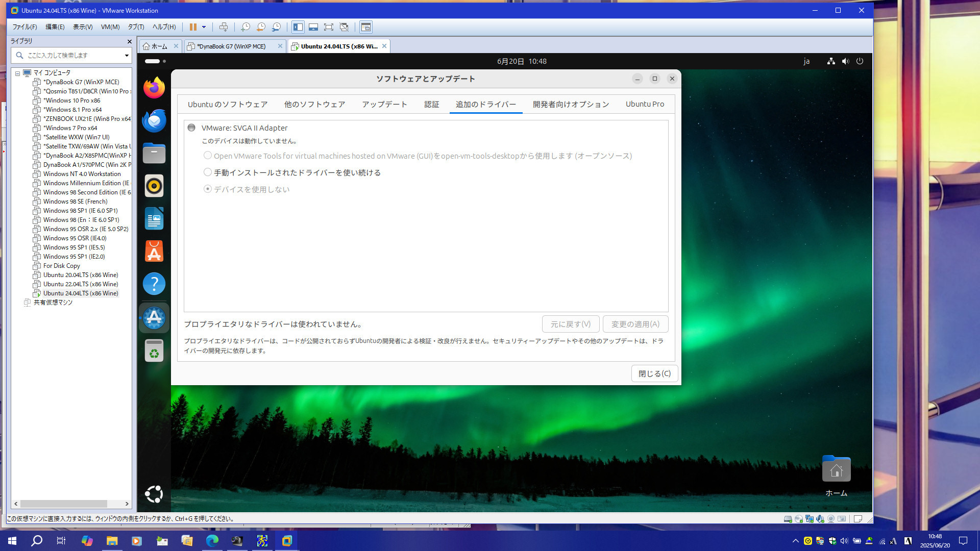Open Thunderbird mail in the Ubuntu dock

pyautogui.click(x=154, y=120)
